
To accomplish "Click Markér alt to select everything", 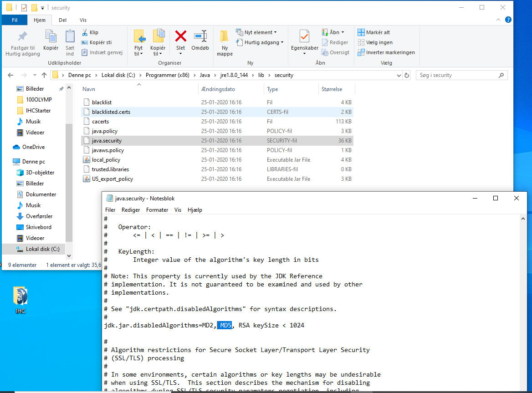I will 374,32.
